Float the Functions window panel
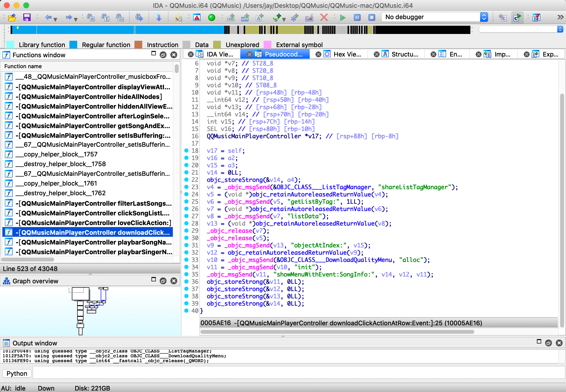 click(x=163, y=55)
